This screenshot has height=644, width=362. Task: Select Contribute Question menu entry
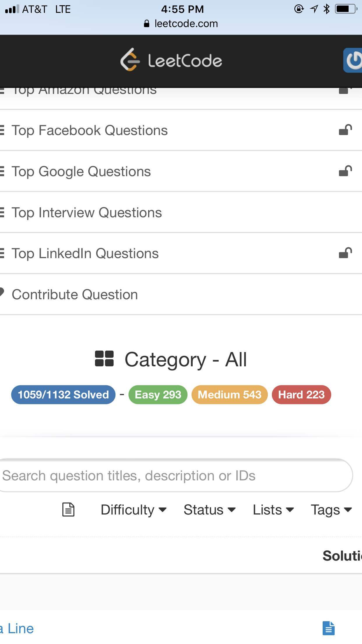[181, 294]
